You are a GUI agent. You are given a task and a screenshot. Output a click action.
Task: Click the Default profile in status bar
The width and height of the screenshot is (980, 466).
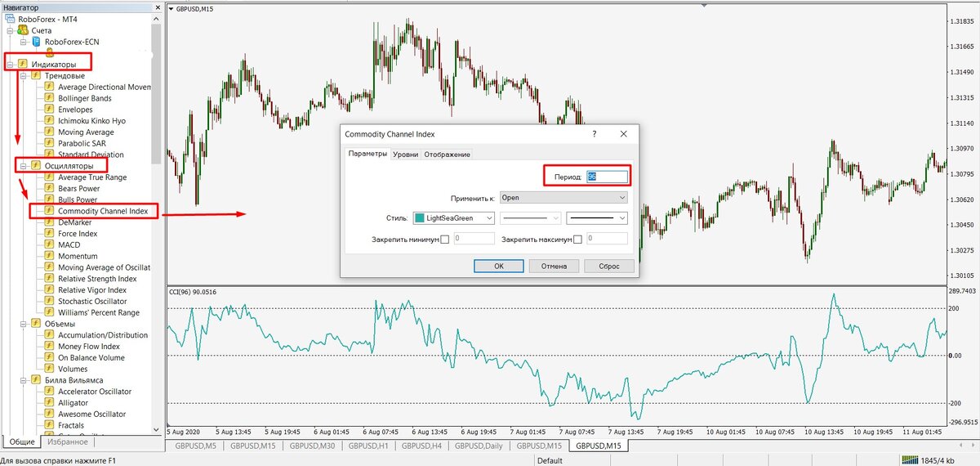(x=550, y=460)
